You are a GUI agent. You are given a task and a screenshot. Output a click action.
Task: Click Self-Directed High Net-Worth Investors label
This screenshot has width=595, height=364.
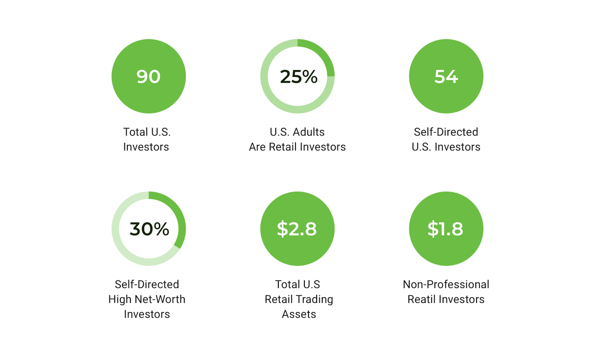click(147, 299)
